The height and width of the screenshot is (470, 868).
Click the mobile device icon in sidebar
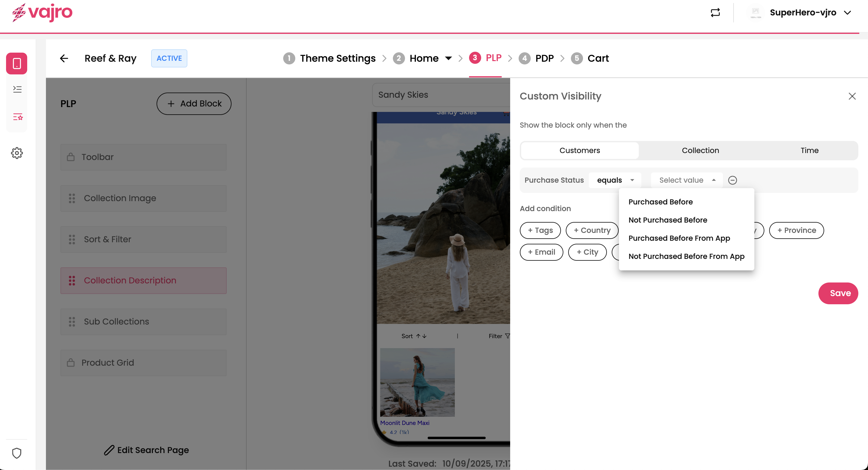point(17,64)
